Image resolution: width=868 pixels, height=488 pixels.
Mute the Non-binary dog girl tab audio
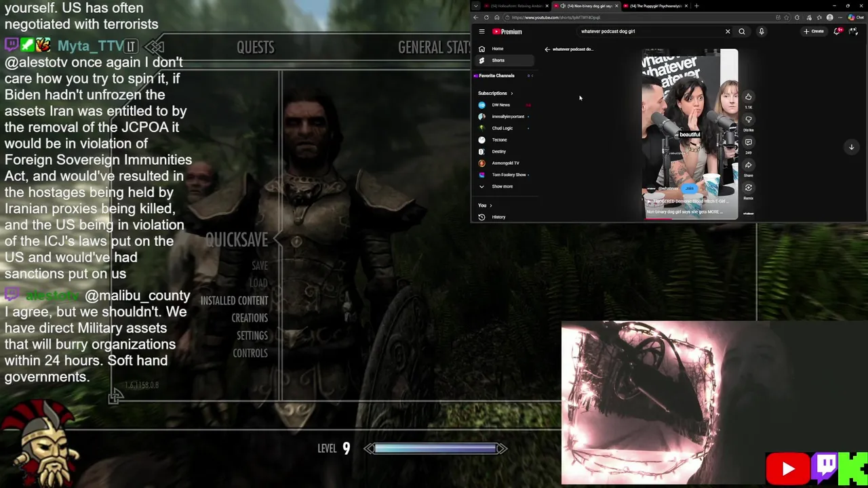[x=563, y=6]
